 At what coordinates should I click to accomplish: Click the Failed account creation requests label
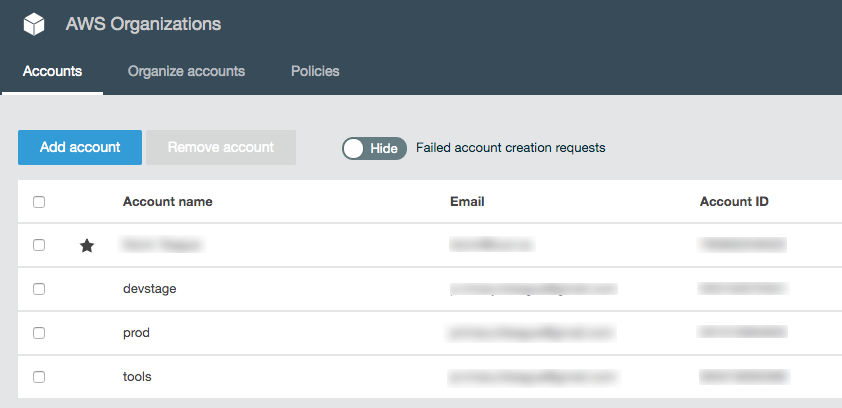pos(511,148)
